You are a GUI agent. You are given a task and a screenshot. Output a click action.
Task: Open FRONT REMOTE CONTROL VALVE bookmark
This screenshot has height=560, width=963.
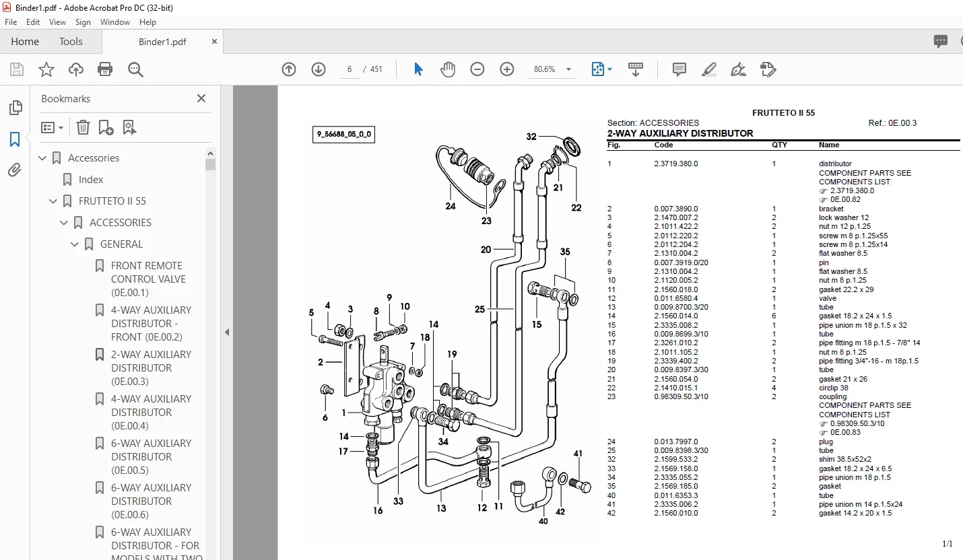(x=148, y=279)
